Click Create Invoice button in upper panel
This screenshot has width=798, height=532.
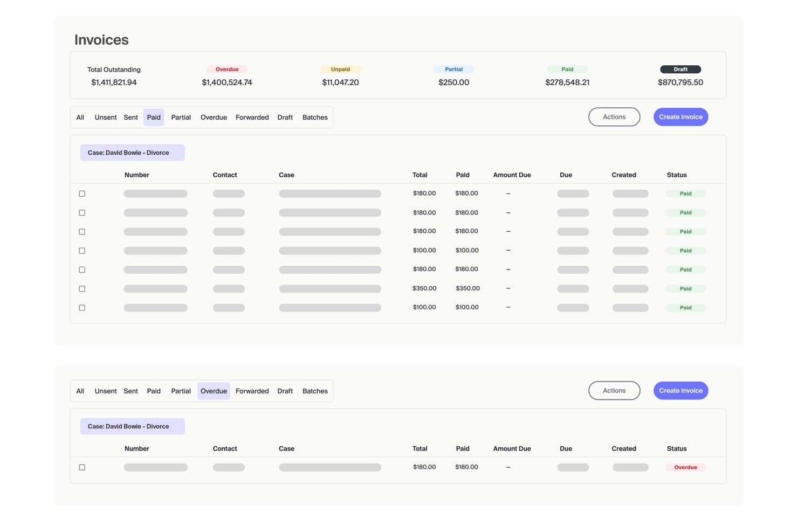tap(680, 117)
